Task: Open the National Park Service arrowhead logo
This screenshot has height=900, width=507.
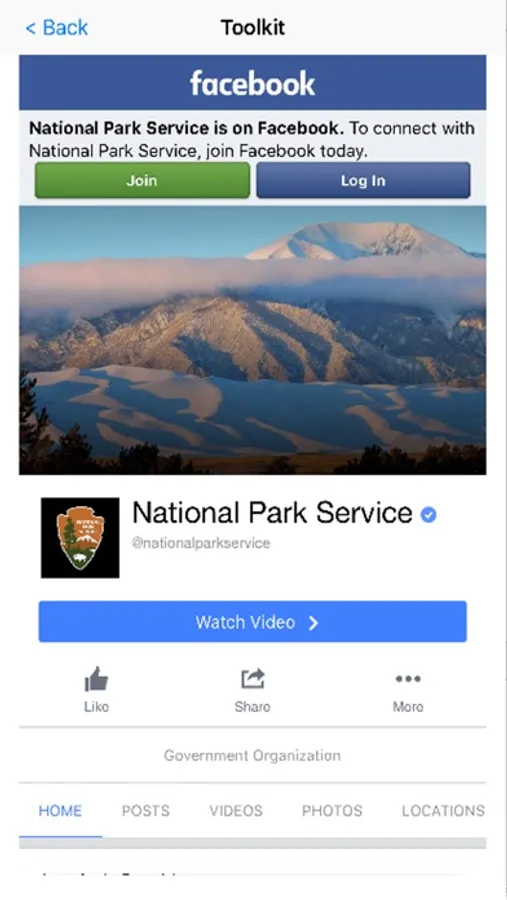Action: pyautogui.click(x=80, y=538)
